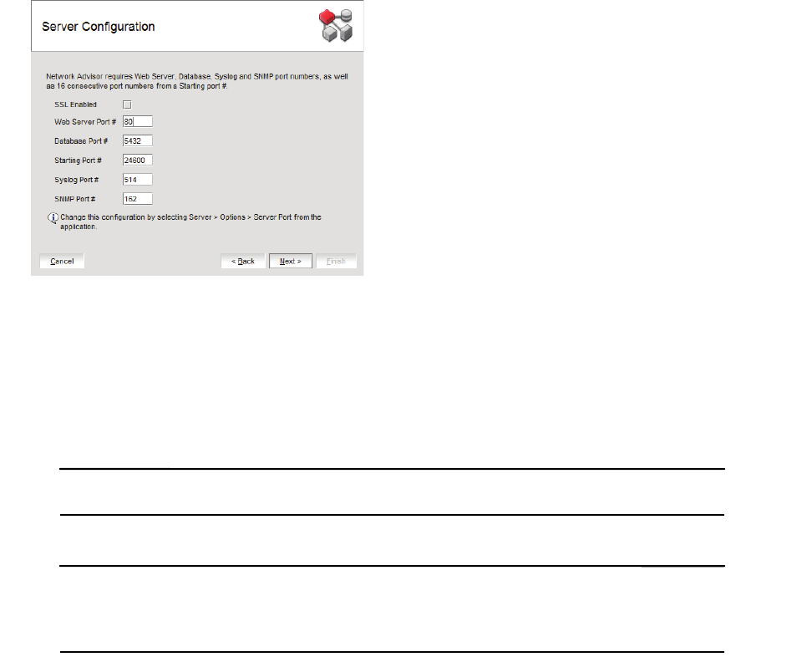Click the Cancel button
The image size is (812, 657).
(x=62, y=261)
